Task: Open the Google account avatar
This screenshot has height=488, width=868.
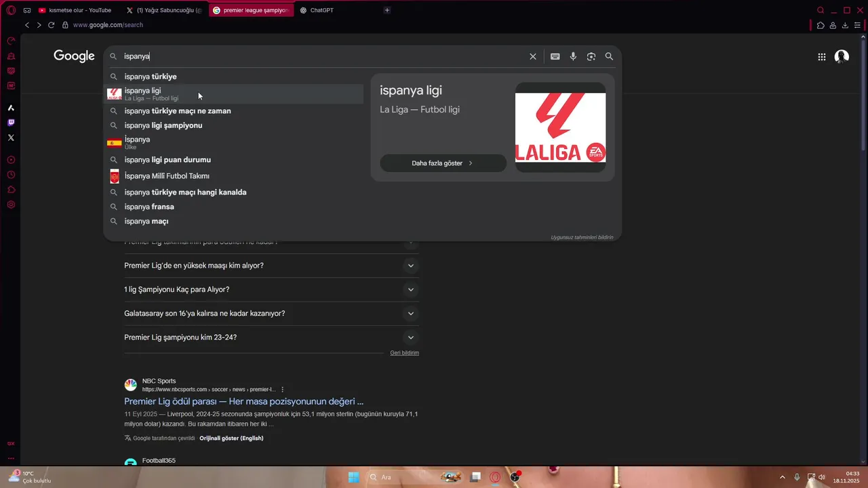Action: click(842, 57)
